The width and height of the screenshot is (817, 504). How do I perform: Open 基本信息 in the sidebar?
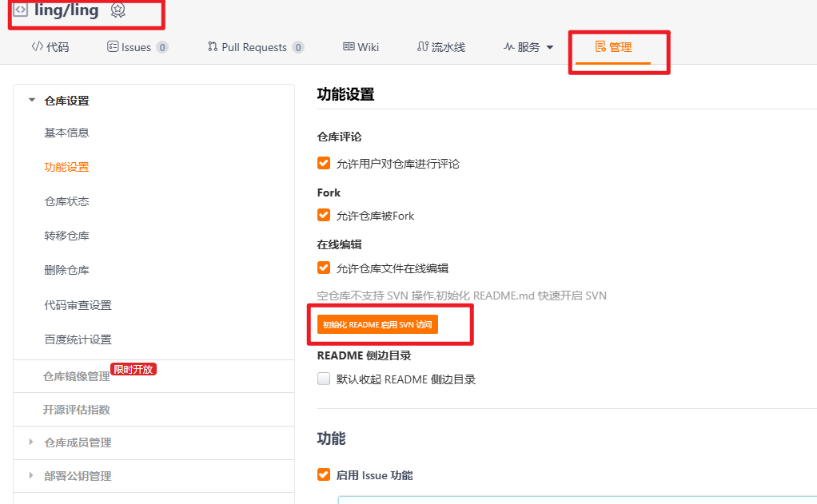pos(66,133)
